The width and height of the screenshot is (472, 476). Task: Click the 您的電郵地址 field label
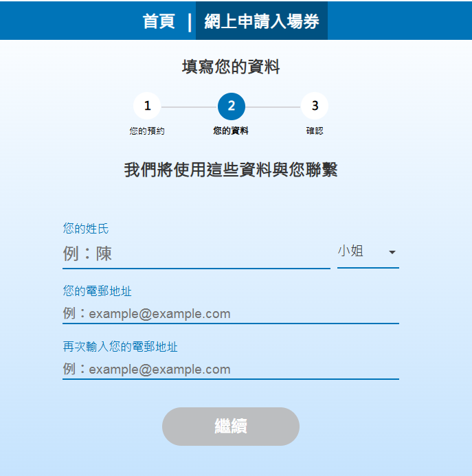point(98,291)
